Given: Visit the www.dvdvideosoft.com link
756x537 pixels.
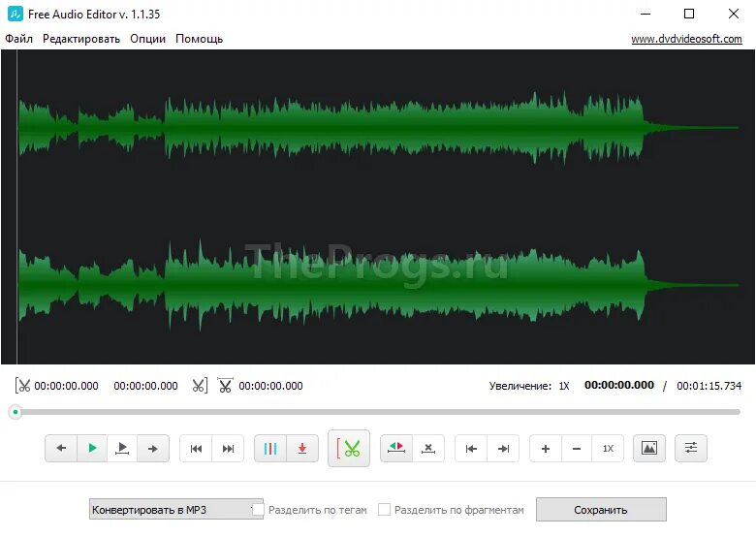Looking at the screenshot, I should pos(686,39).
